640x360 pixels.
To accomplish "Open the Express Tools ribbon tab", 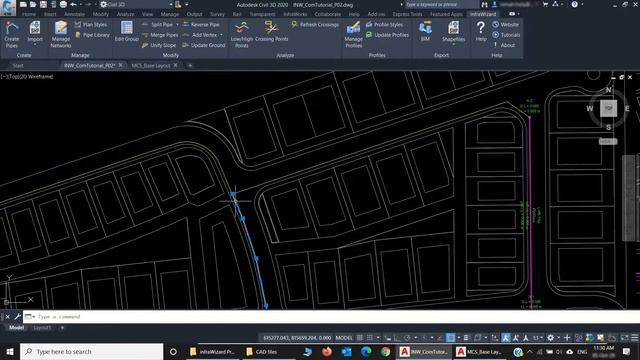I will pos(407,14).
